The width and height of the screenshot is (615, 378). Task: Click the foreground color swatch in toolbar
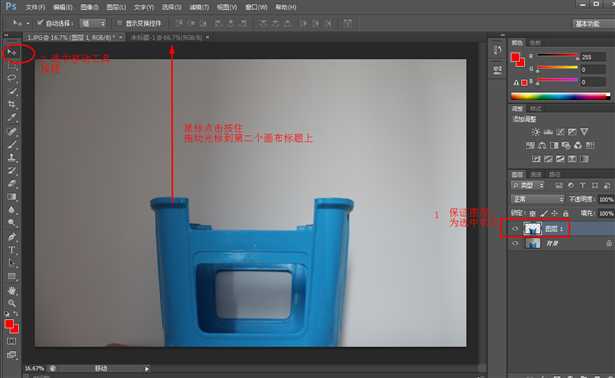coord(9,324)
